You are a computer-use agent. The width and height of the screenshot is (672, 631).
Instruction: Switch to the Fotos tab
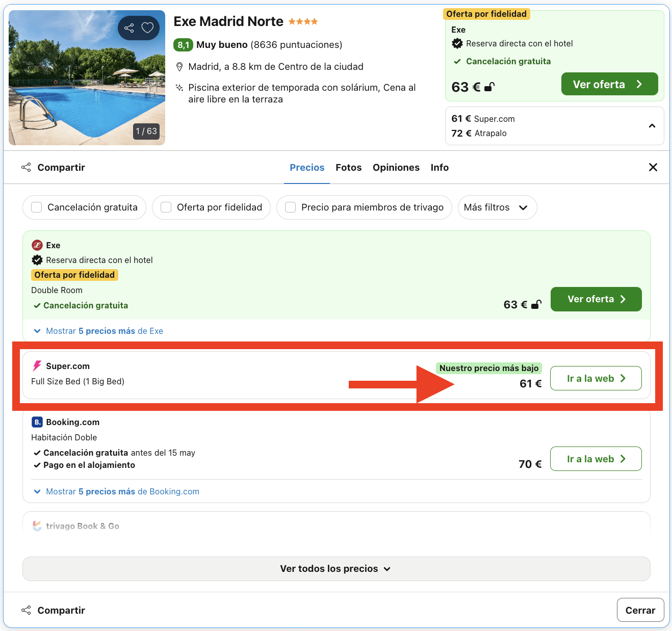(x=348, y=167)
